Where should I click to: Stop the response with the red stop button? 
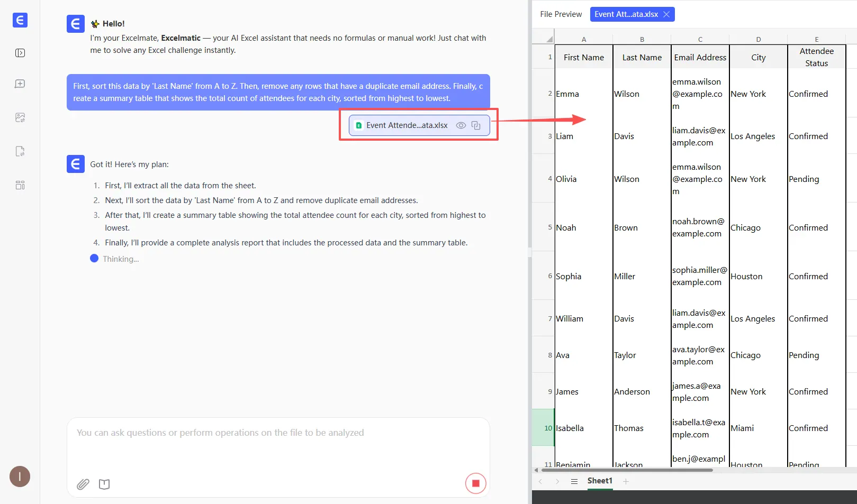click(x=475, y=483)
